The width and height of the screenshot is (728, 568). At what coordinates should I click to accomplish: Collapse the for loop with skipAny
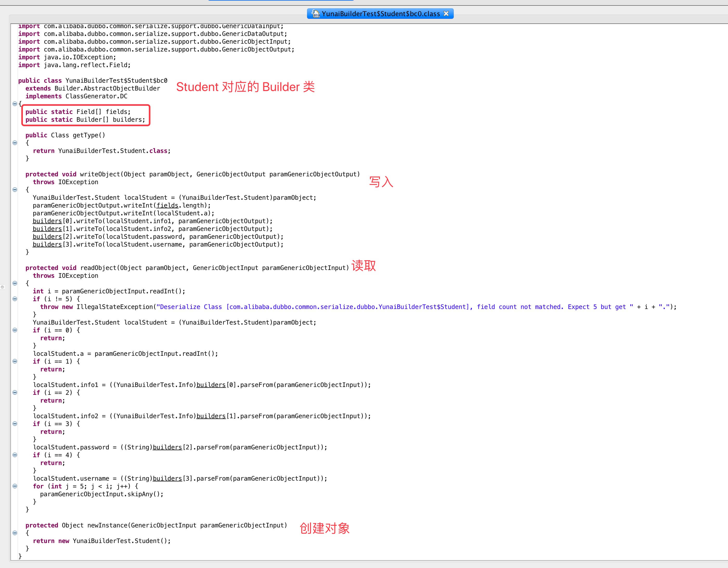coord(15,486)
